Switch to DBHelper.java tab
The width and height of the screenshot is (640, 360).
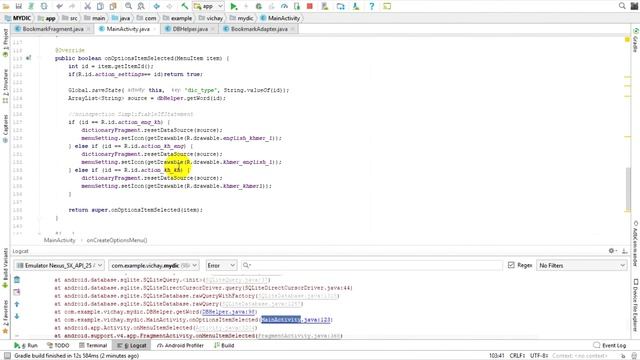190,29
